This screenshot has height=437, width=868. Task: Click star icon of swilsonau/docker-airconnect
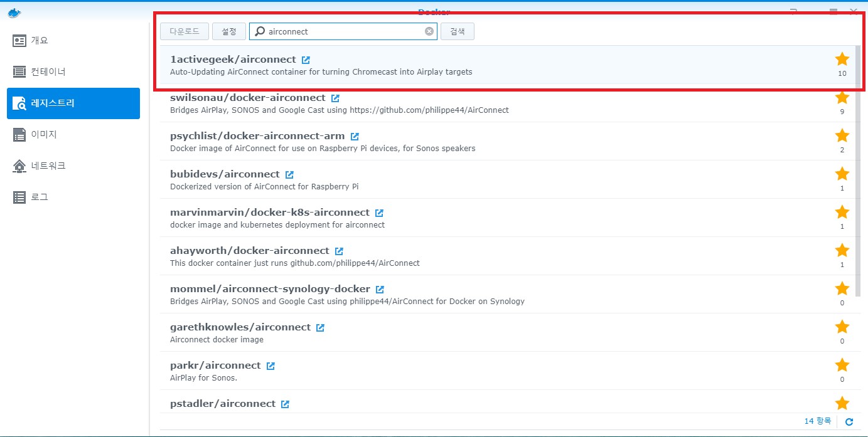842,98
